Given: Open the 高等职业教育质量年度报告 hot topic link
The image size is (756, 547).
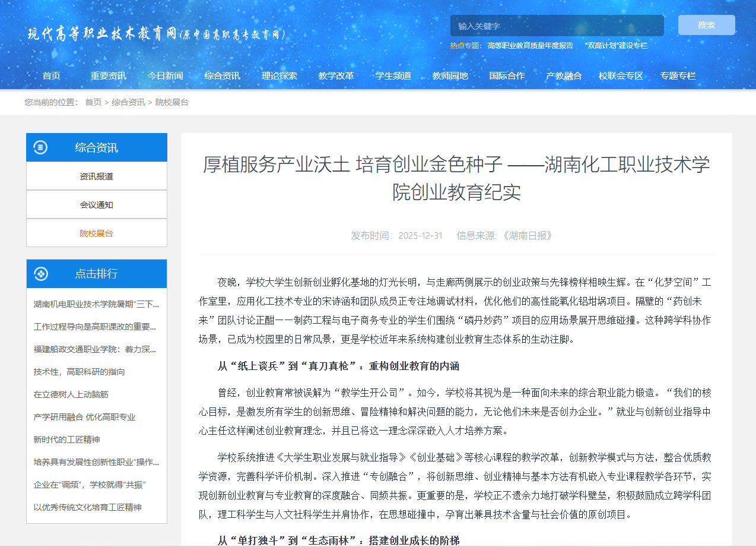Looking at the screenshot, I should (530, 45).
